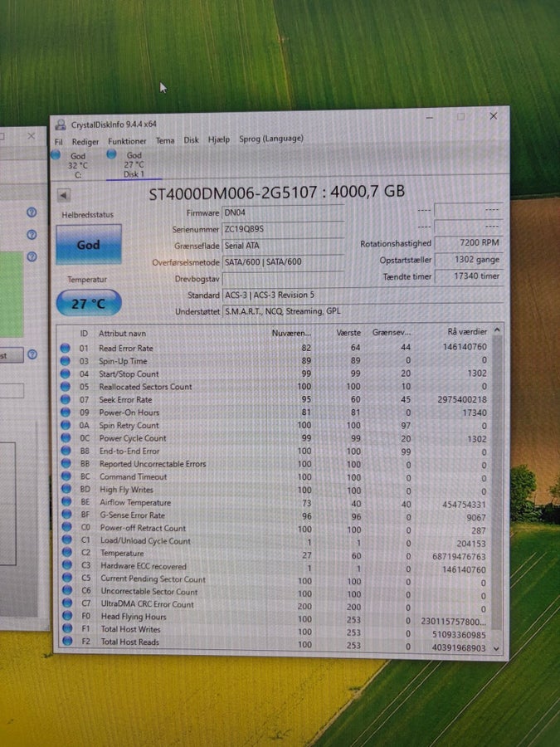
Task: Click status icon of Command Timeout
Action: click(66, 476)
